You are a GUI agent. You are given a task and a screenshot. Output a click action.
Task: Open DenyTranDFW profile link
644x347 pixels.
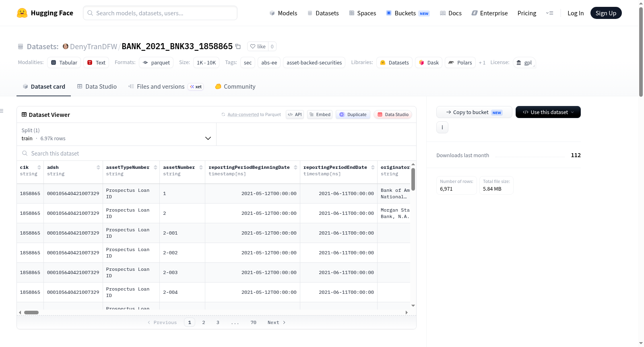tap(93, 46)
